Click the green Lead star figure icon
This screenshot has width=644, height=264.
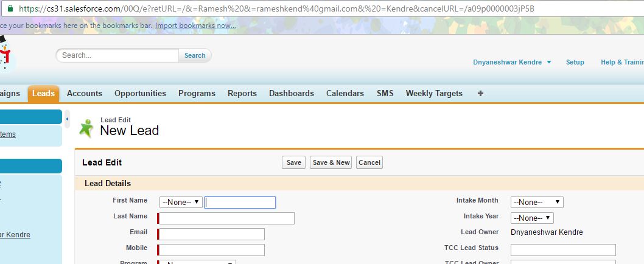[86, 128]
